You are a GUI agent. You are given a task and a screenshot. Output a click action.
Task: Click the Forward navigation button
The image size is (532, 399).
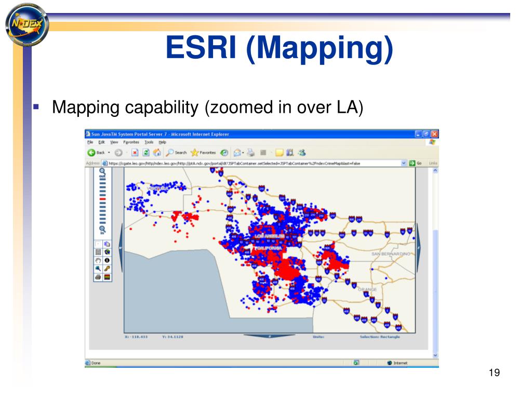click(118, 153)
